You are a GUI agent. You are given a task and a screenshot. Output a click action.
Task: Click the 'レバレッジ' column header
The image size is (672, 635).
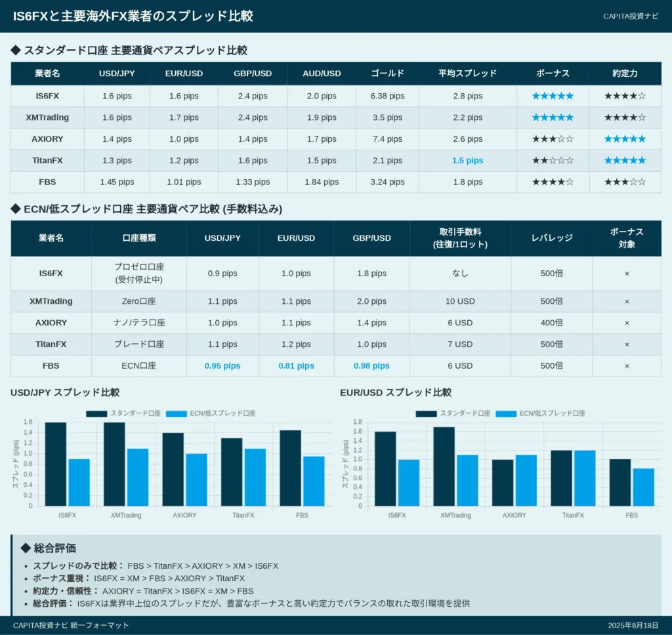point(551,238)
